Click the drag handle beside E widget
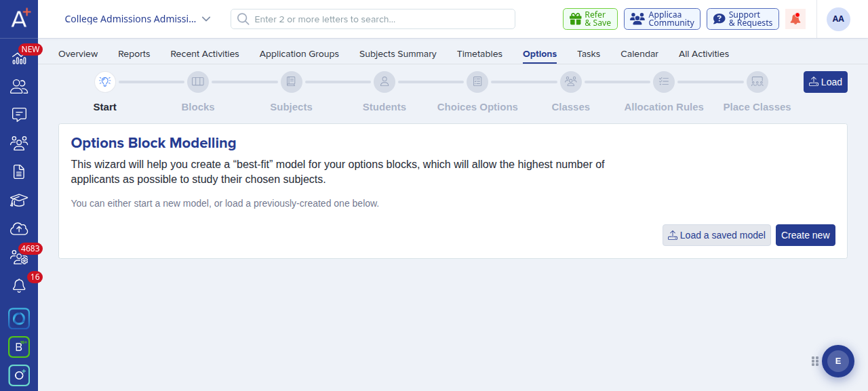This screenshot has height=391, width=868. 815,361
